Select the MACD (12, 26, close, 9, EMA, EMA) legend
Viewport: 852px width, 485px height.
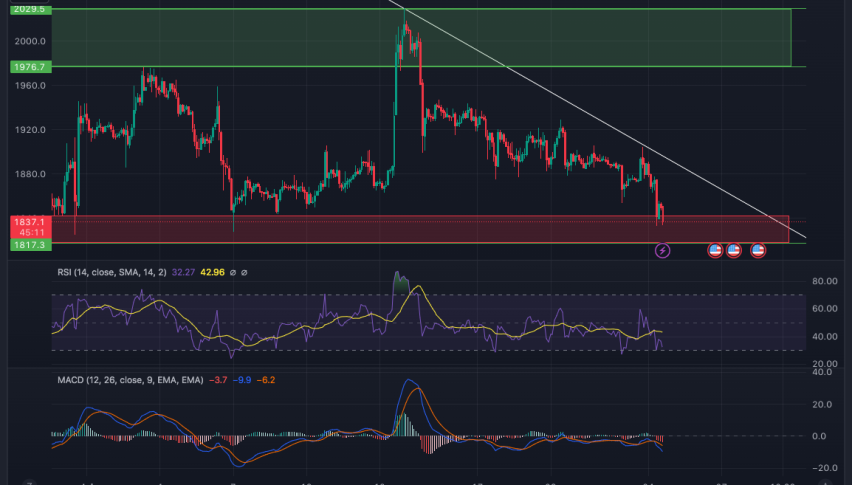tap(130, 380)
